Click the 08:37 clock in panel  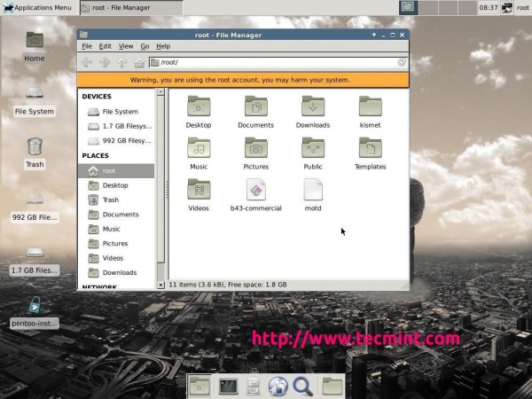pos(489,7)
